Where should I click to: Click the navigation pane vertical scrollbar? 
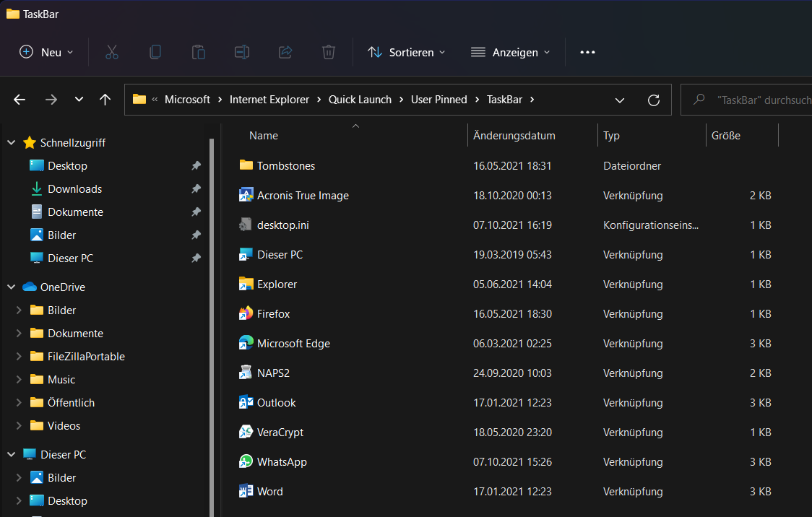(x=211, y=326)
